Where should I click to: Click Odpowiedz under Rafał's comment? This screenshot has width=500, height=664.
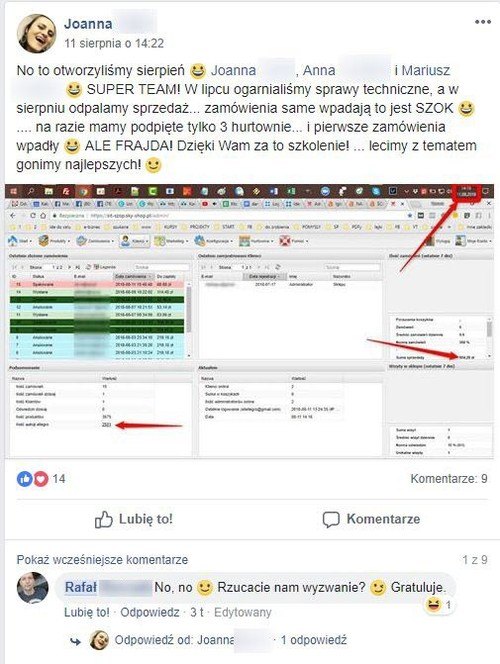coord(150,612)
